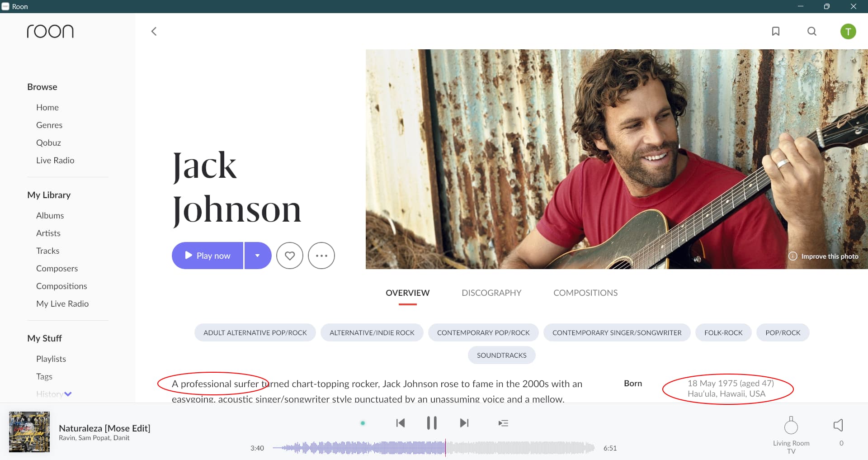Open Tracks in My Library
Image resolution: width=868 pixels, height=460 pixels.
pyautogui.click(x=48, y=251)
